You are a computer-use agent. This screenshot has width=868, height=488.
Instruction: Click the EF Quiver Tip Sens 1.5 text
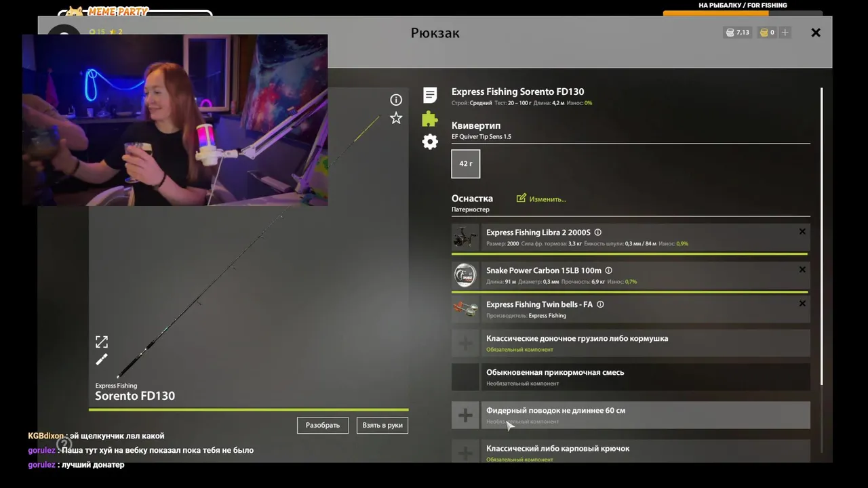point(481,137)
